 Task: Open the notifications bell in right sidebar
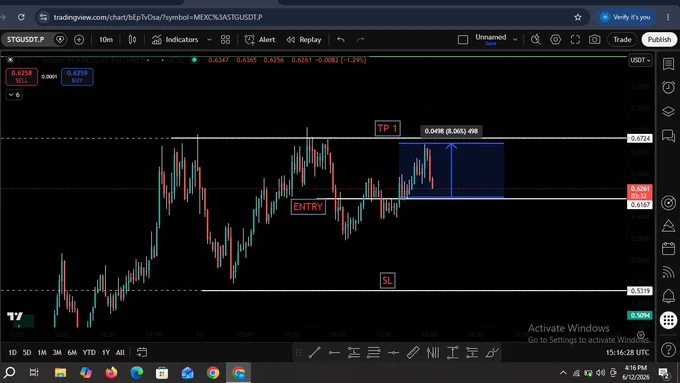click(x=668, y=296)
